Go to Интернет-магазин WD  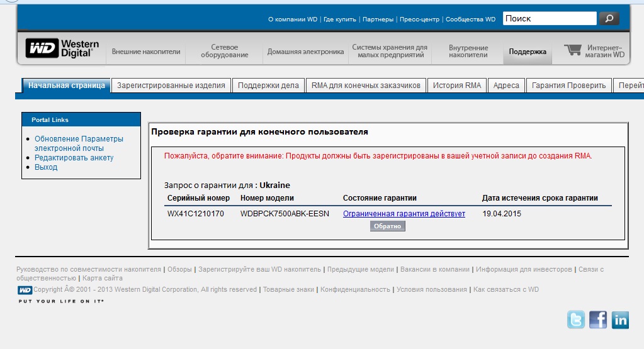(604, 51)
